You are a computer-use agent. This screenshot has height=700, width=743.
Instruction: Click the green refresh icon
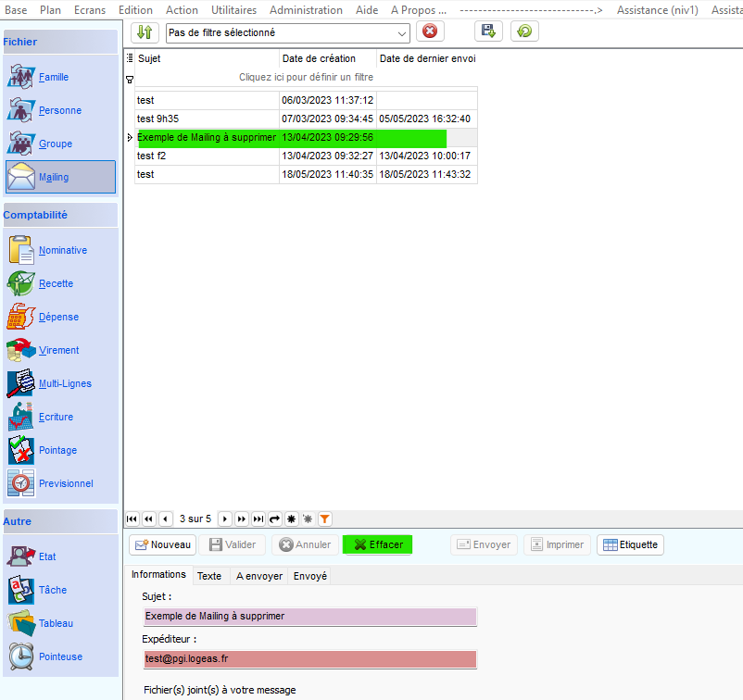pyautogui.click(x=524, y=31)
